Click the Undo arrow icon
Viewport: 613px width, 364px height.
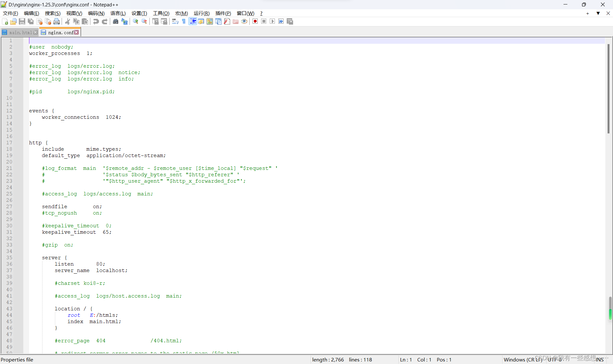point(96,21)
